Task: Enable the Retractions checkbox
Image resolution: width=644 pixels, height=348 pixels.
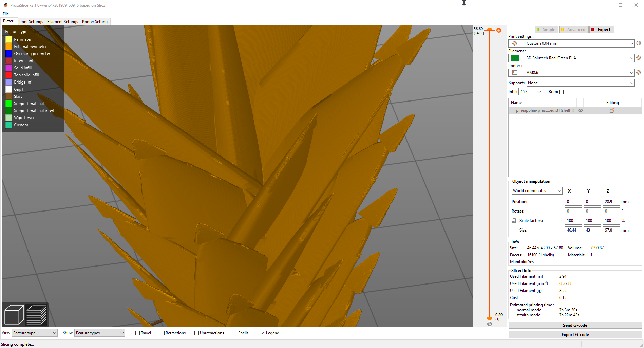Action: (x=162, y=333)
